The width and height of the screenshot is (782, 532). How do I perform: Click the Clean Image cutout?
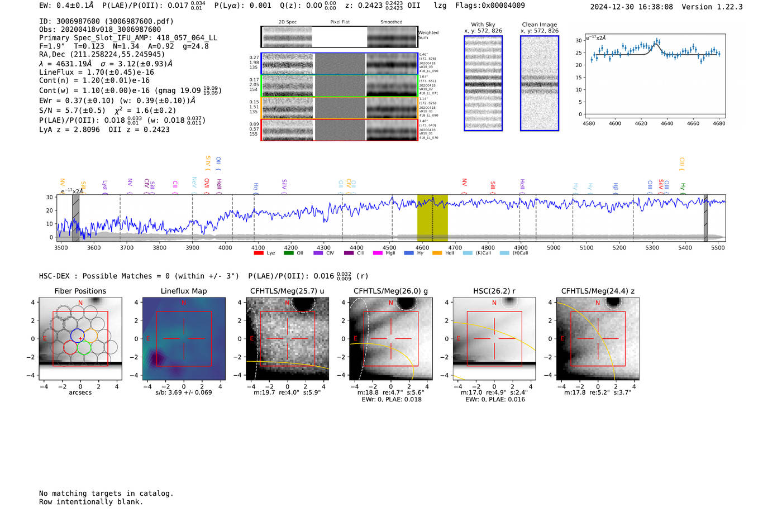coord(540,83)
